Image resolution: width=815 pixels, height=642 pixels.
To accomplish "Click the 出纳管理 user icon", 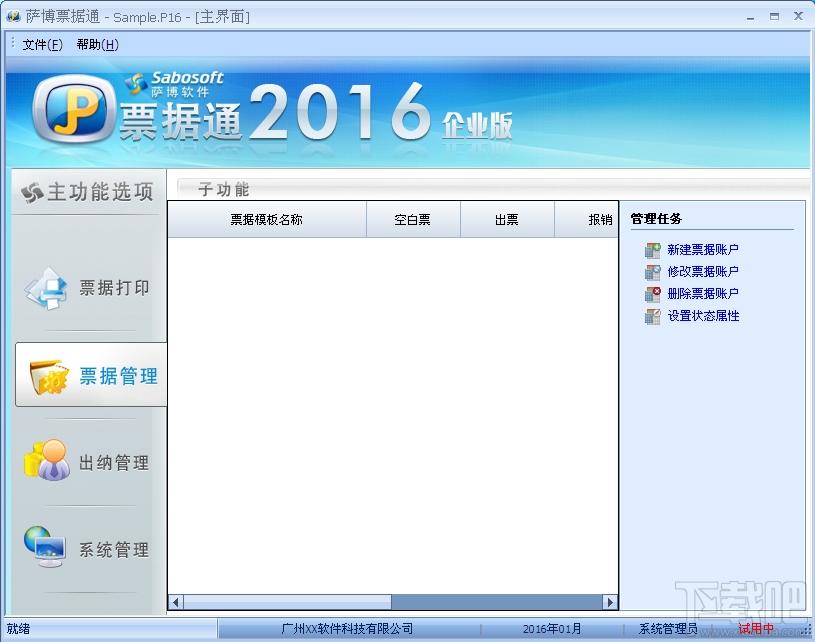I will pos(47,460).
